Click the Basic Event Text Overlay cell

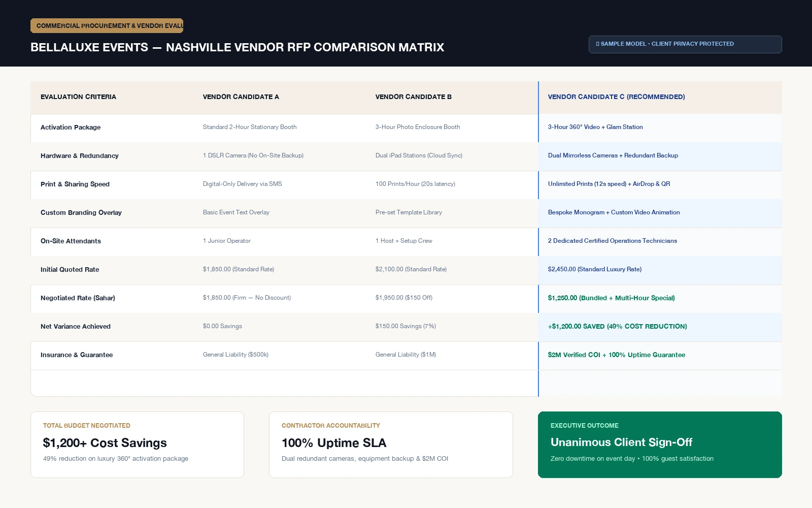pyautogui.click(x=236, y=212)
